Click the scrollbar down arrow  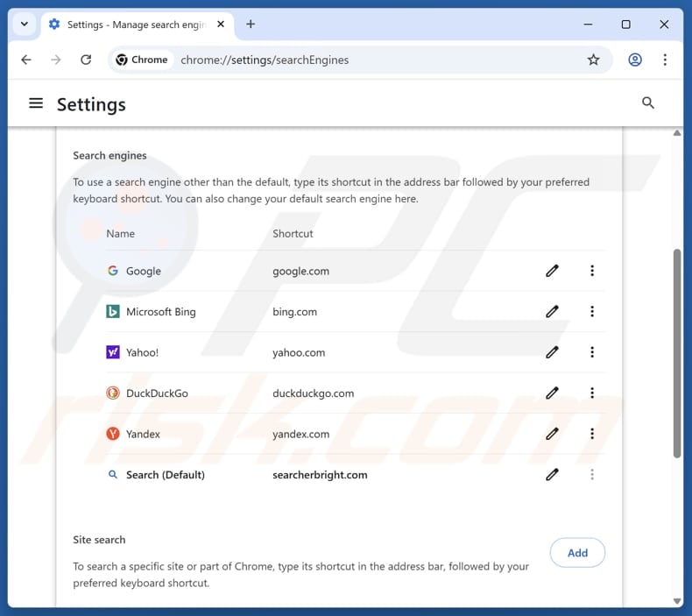point(677,600)
